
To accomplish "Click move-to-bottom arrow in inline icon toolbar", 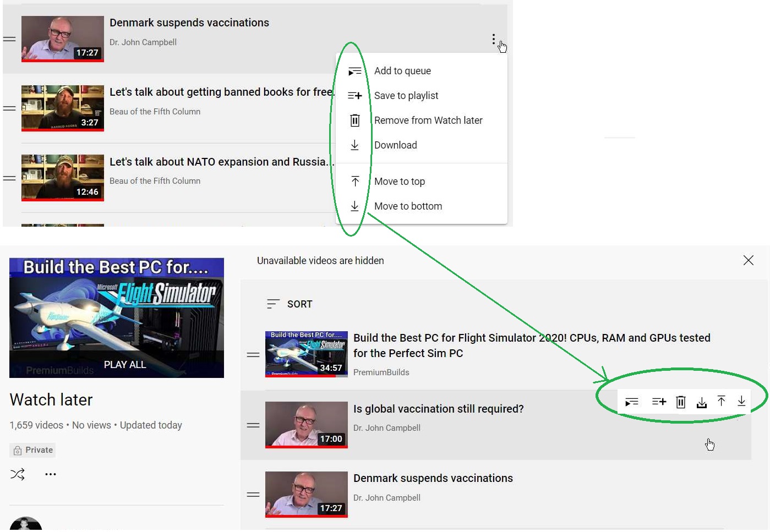I will click(x=741, y=402).
